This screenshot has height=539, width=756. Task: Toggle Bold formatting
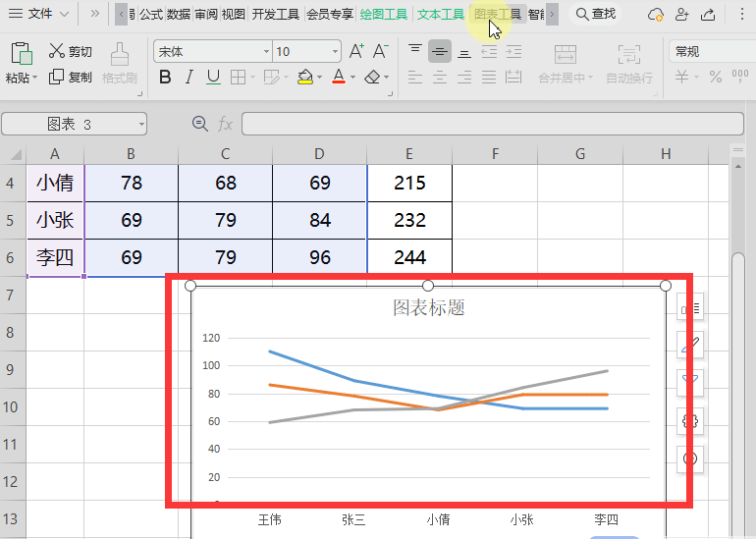165,77
